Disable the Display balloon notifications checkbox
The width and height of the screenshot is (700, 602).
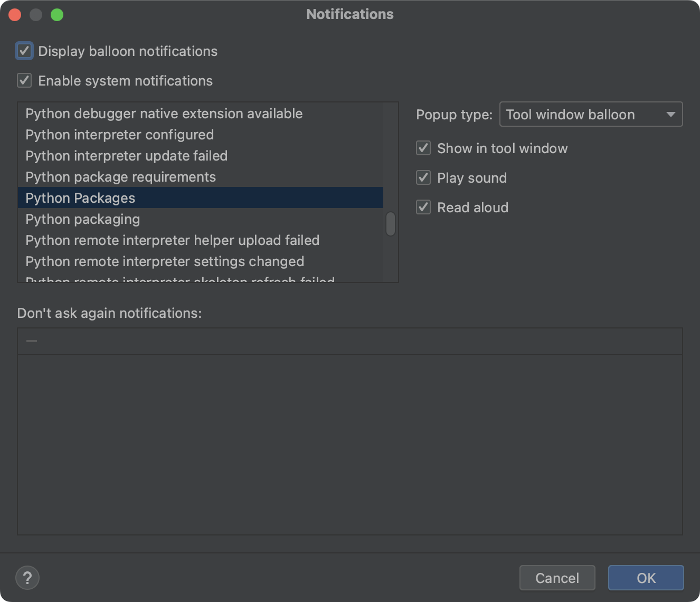coord(24,51)
